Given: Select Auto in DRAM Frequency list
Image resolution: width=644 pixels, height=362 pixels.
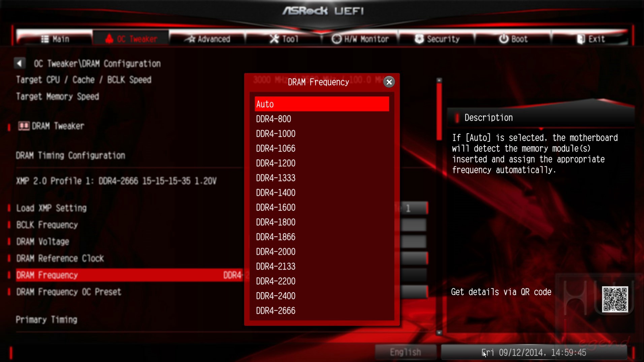Looking at the screenshot, I should tap(322, 104).
